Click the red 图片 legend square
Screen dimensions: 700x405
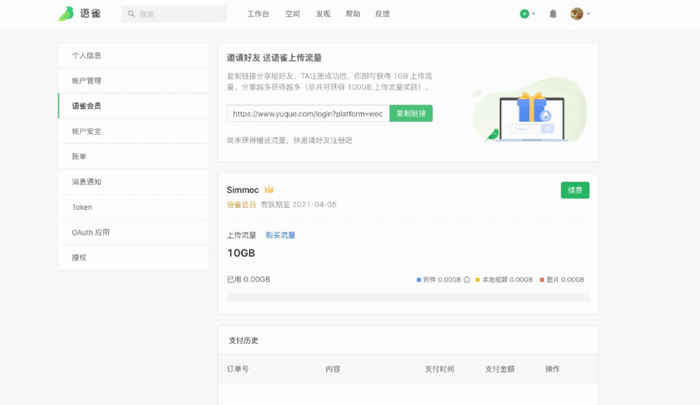click(542, 280)
